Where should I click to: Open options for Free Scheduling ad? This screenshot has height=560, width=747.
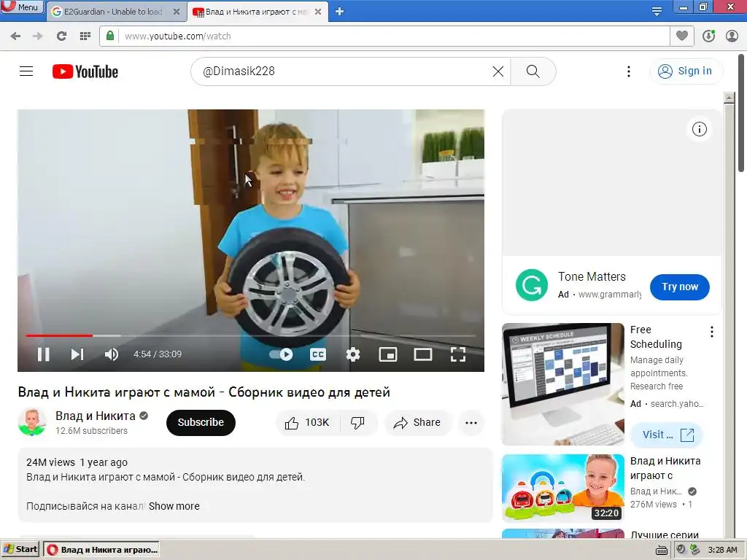[712, 332]
